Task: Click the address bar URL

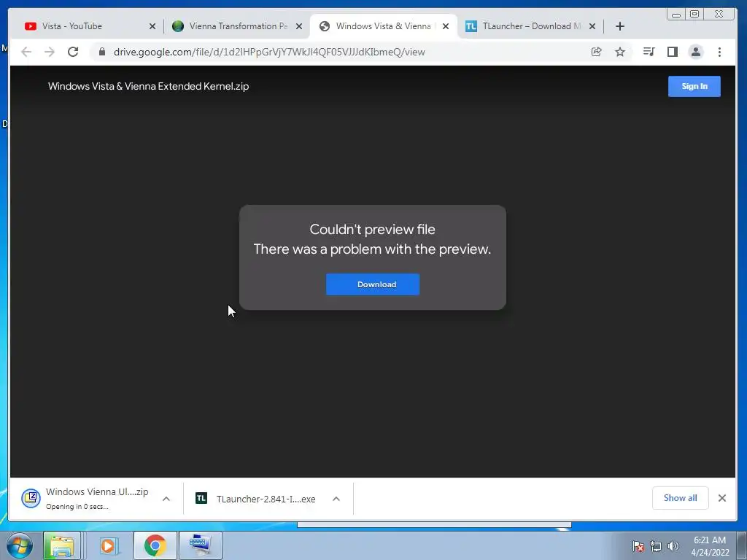Action: click(x=269, y=52)
